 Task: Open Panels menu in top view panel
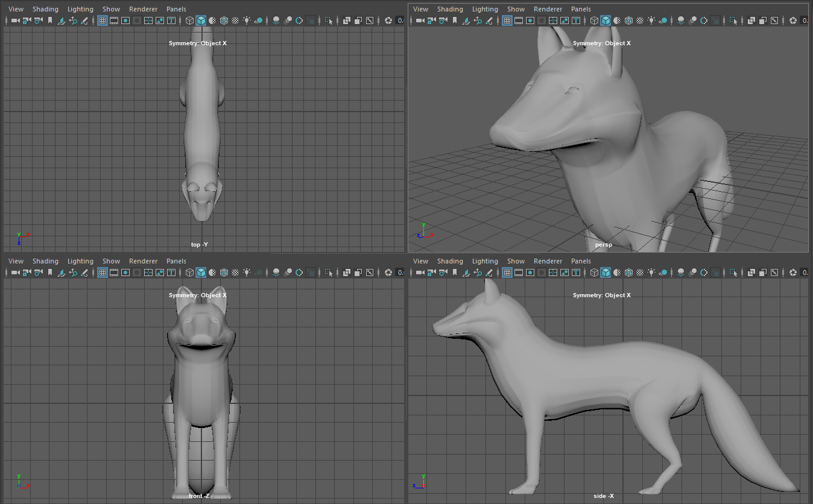pos(176,9)
